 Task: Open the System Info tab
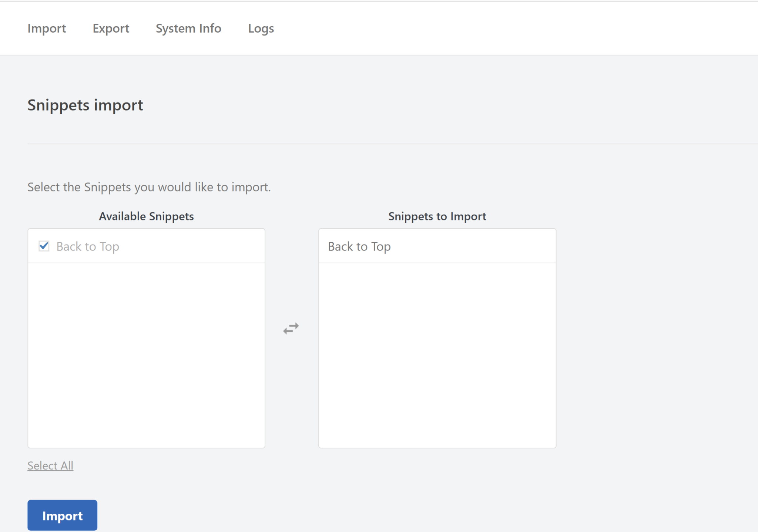coord(188,28)
